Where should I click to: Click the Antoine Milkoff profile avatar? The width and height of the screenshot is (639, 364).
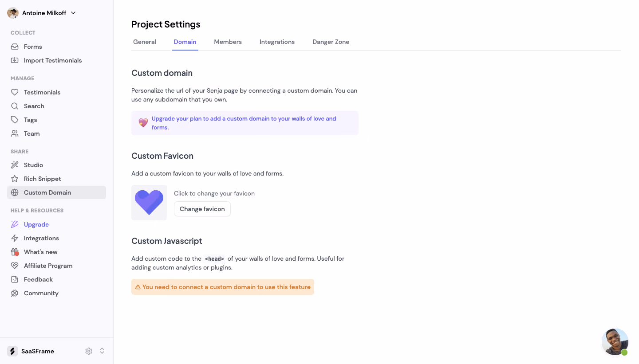click(13, 13)
